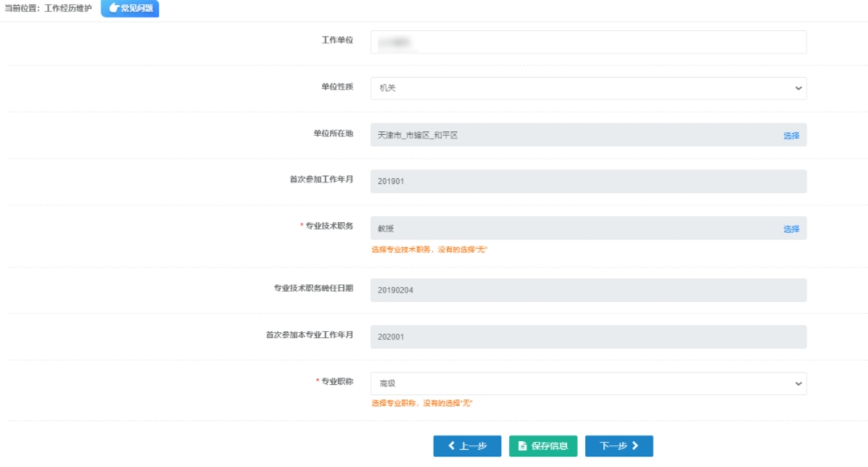
Task: Click the 单位性质 field label
Action: [x=336, y=87]
